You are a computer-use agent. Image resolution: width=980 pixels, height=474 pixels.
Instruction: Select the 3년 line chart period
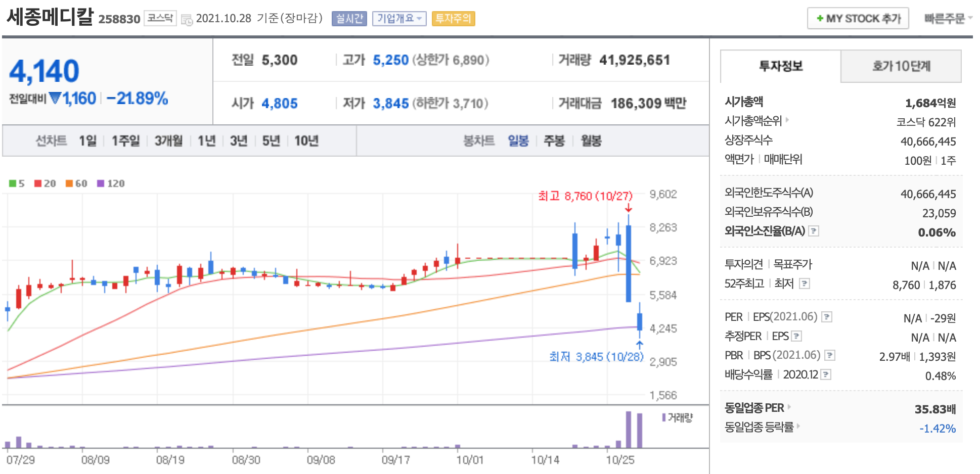pos(239,140)
